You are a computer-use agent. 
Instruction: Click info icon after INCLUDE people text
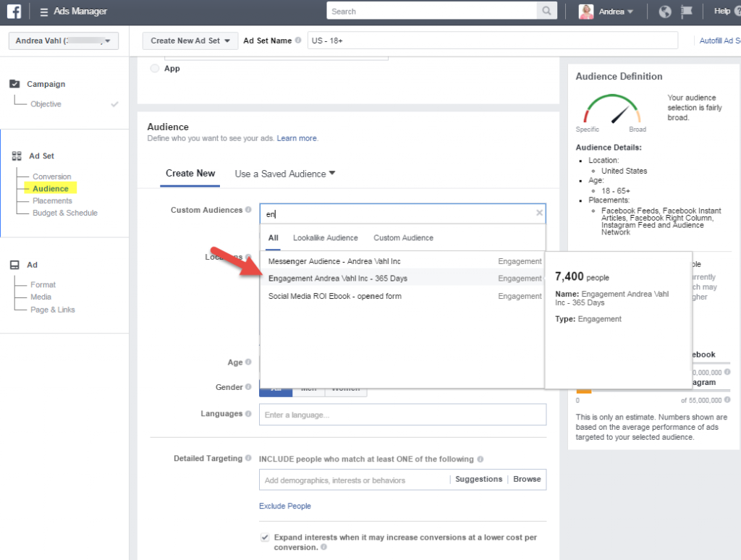pyautogui.click(x=480, y=459)
